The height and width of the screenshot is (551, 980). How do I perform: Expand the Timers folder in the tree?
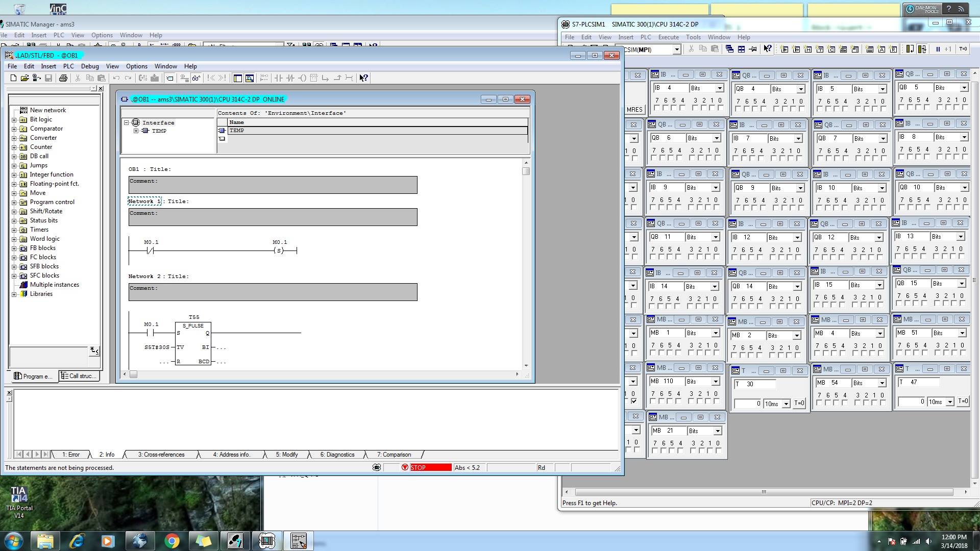14,230
